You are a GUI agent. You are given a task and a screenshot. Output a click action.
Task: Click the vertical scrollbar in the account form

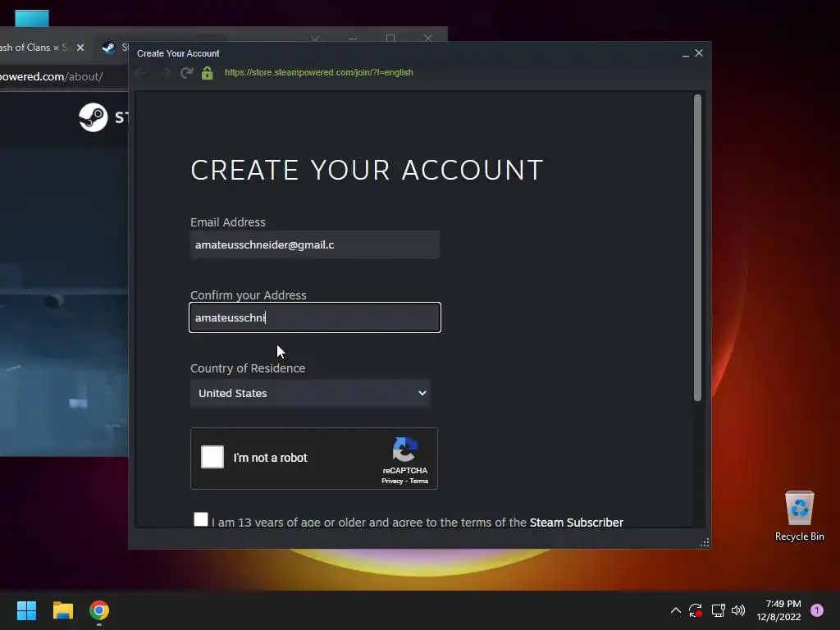tap(697, 248)
